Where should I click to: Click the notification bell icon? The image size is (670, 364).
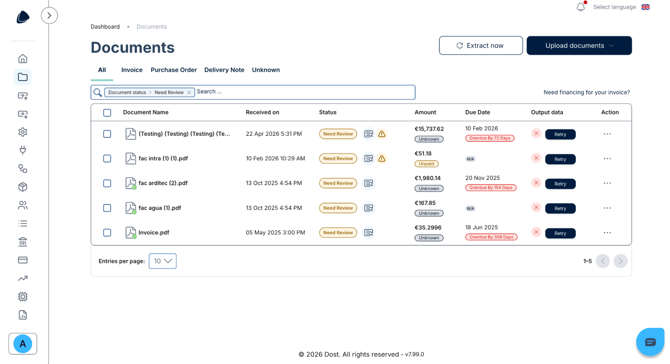pyautogui.click(x=581, y=7)
